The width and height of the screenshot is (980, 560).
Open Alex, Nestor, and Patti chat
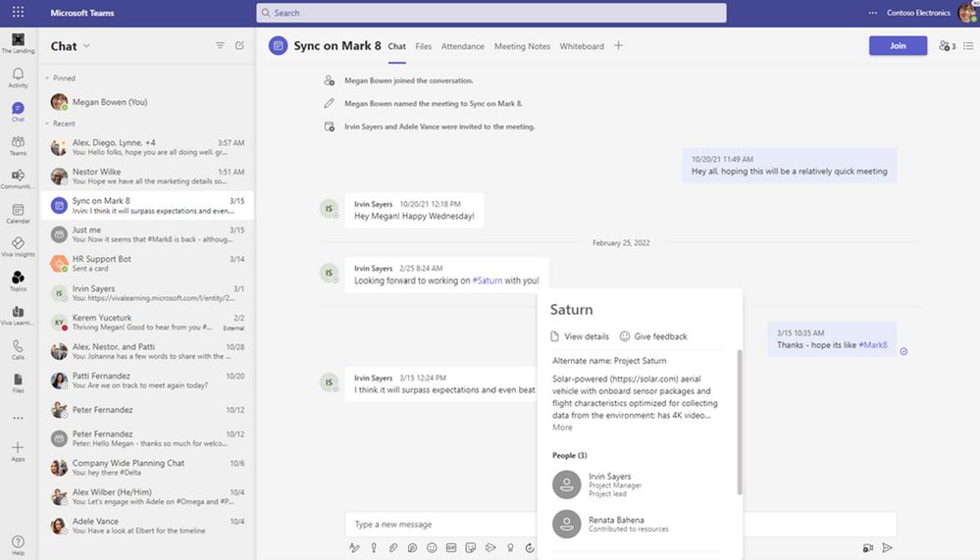tap(147, 351)
